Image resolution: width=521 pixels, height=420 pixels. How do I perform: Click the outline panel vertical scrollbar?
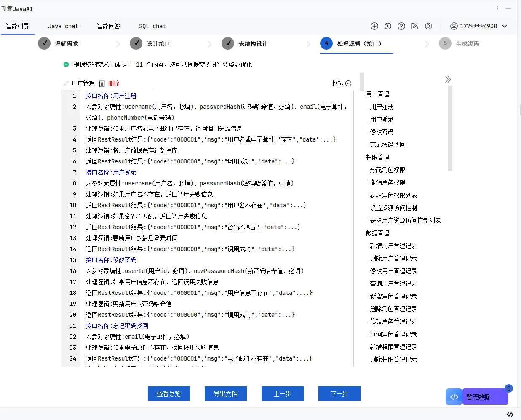[x=450, y=128]
